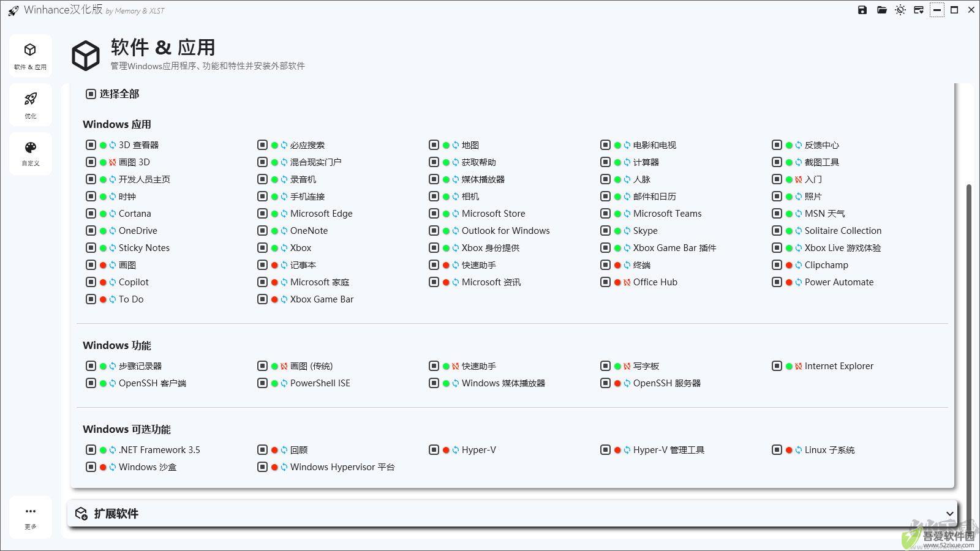Click the Microsoft 家庭 label
This screenshot has width=980, height=551.
[320, 282]
